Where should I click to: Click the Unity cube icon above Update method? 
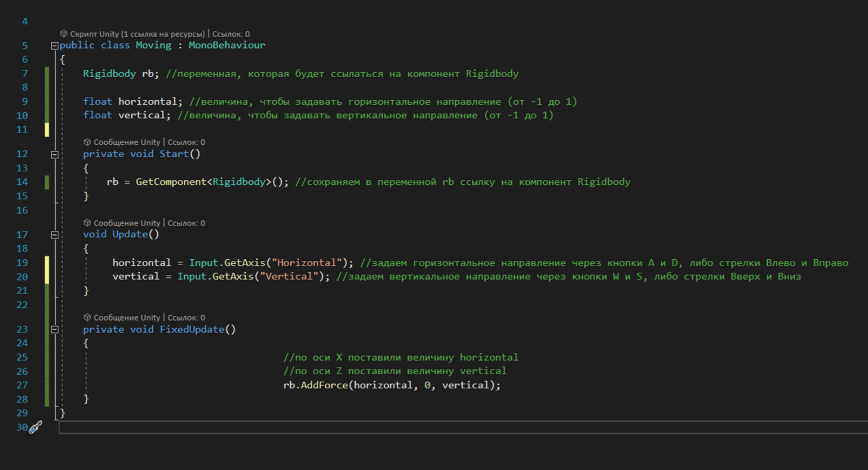(x=87, y=223)
